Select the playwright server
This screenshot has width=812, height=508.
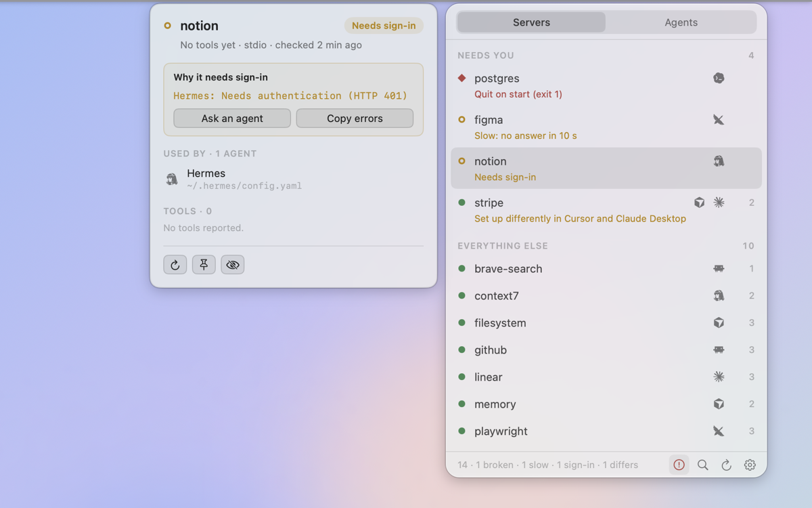pos(606,431)
